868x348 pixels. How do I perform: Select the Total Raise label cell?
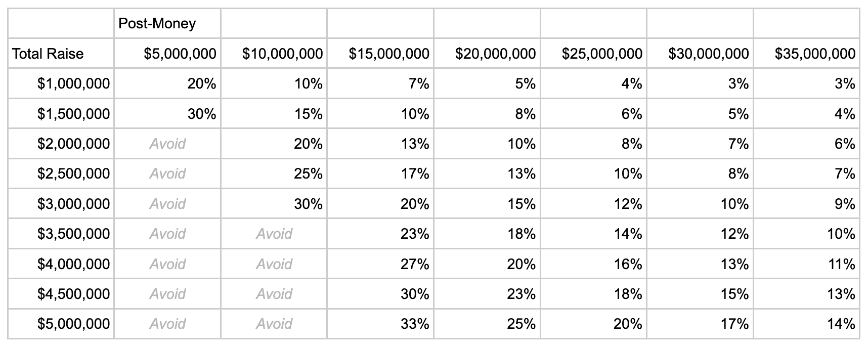(61, 54)
